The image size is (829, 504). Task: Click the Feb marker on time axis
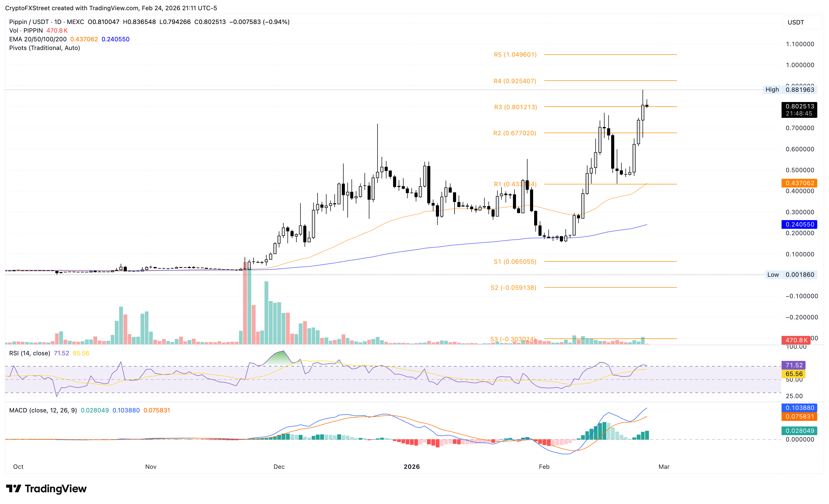coord(544,467)
